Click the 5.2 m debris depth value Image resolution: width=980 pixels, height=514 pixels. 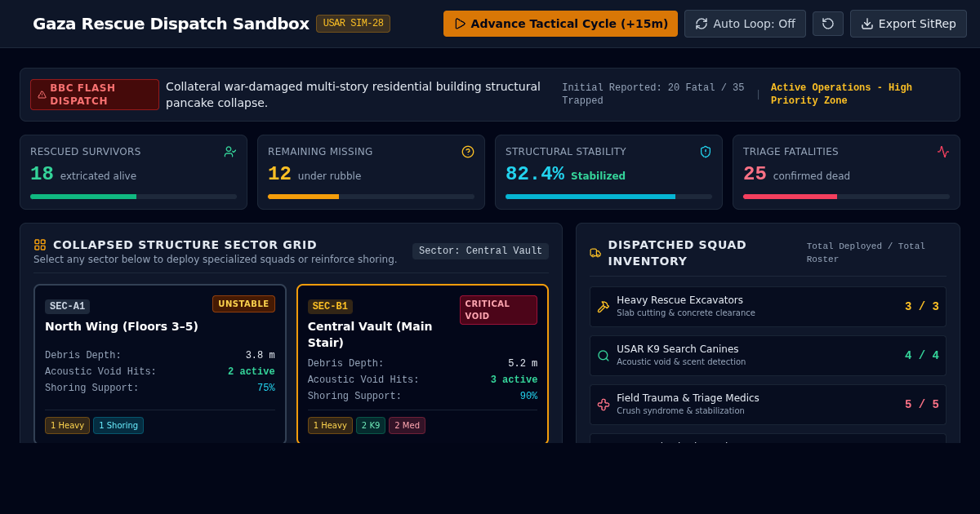click(x=523, y=364)
